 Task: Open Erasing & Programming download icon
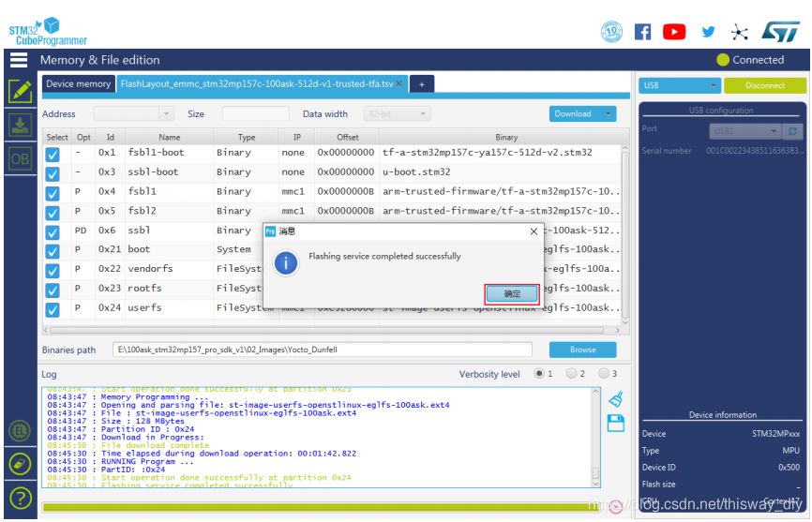(20, 126)
